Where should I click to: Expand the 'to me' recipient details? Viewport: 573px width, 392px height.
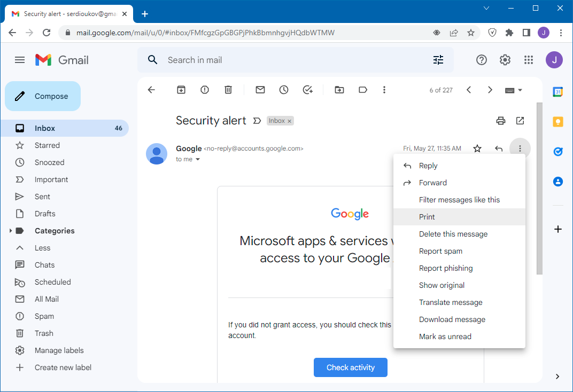(198, 159)
